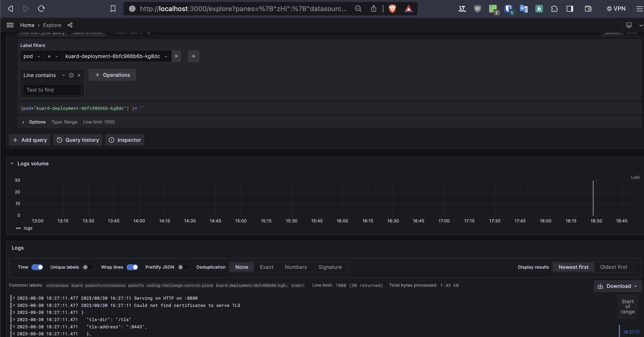The height and width of the screenshot is (337, 644).
Task: Click the stderr common label
Action: (x=297, y=285)
